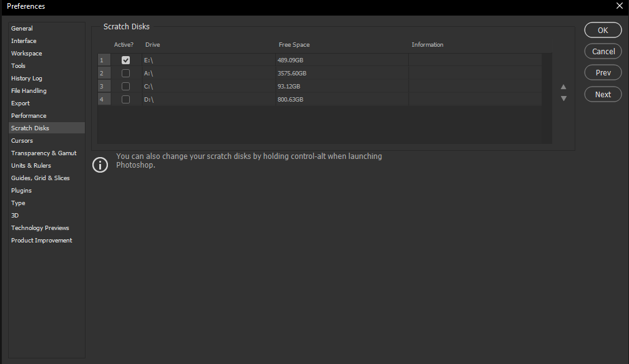Enable the A:\ drive as scratch disk
The width and height of the screenshot is (629, 364).
126,74
